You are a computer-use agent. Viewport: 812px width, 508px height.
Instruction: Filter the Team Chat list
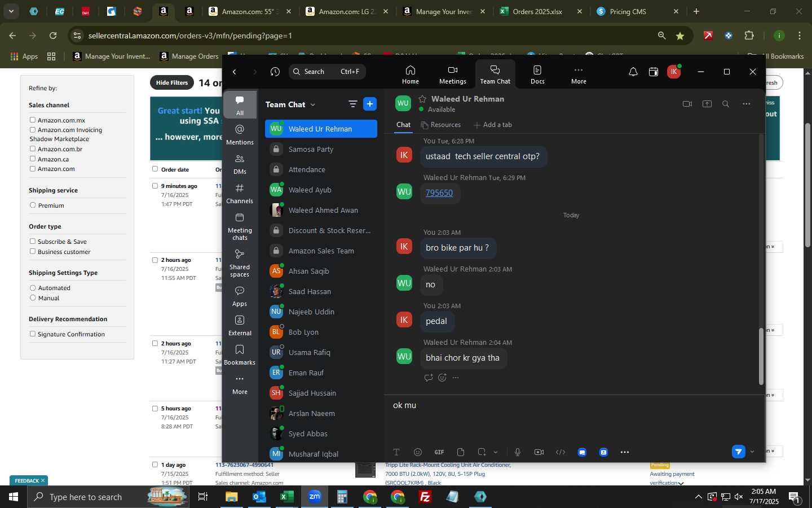pyautogui.click(x=353, y=104)
